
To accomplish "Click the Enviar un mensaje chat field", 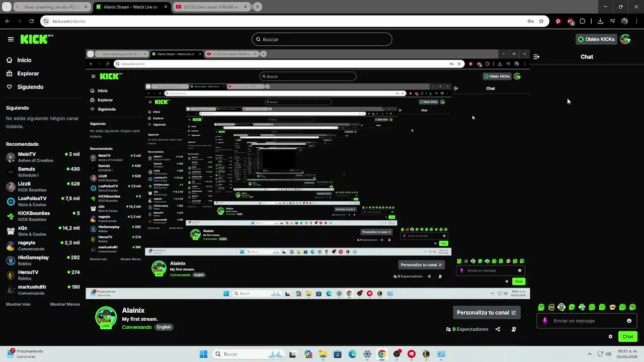I will [x=587, y=321].
